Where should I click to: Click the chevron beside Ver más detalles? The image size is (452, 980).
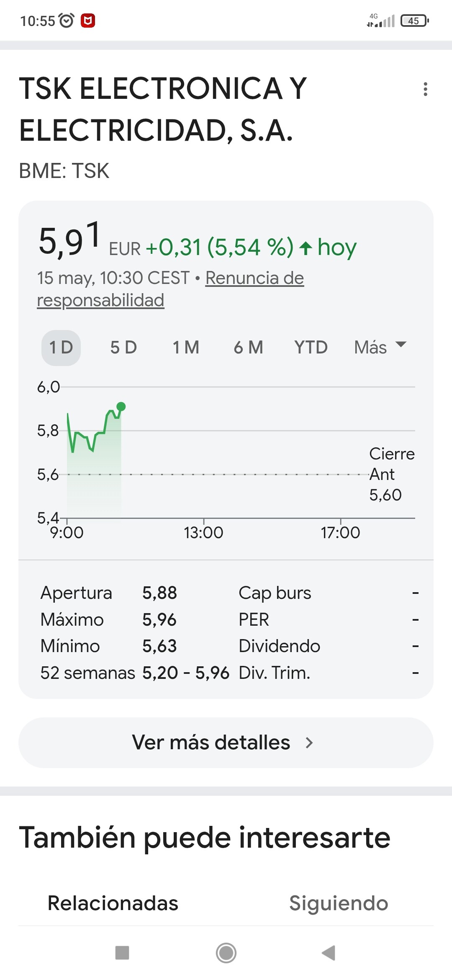309,743
